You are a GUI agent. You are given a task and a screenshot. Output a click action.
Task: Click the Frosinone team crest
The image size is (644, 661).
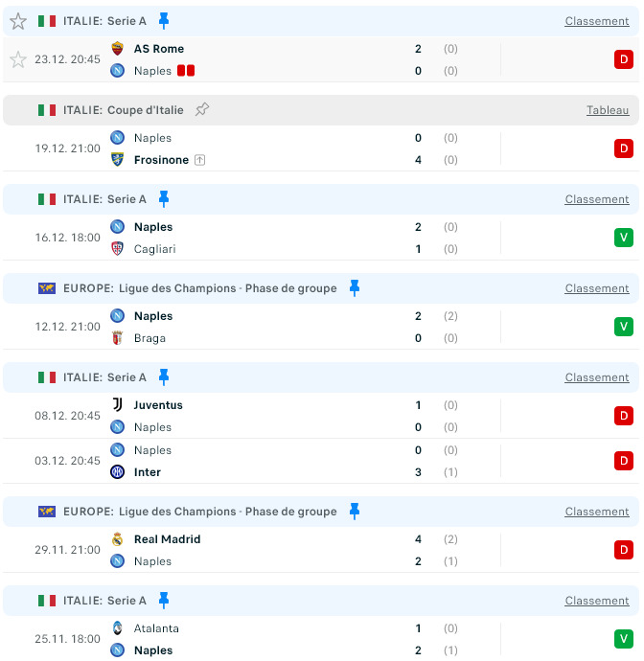(x=117, y=160)
